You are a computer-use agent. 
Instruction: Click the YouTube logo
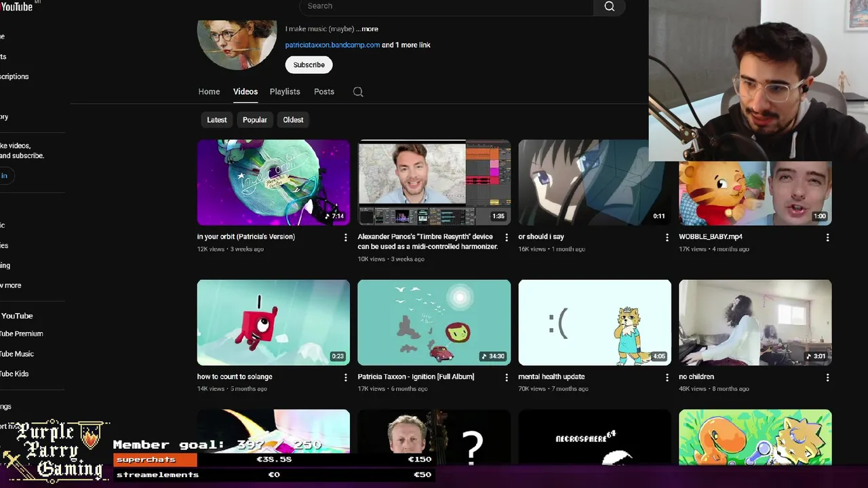[x=16, y=6]
